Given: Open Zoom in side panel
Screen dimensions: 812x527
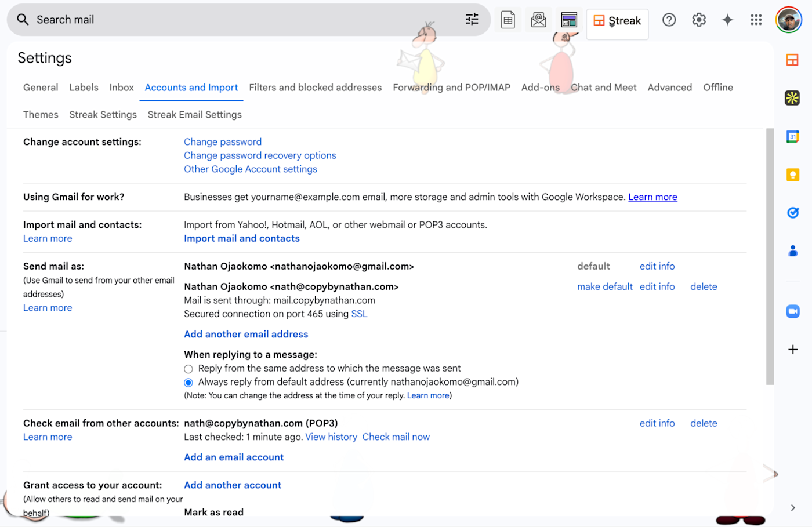Looking at the screenshot, I should point(792,311).
